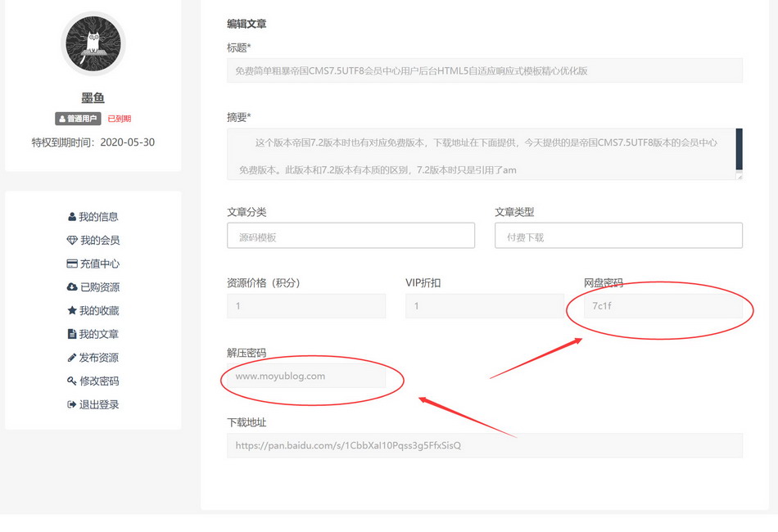Click the document icon beside 我的文章

[x=72, y=334]
